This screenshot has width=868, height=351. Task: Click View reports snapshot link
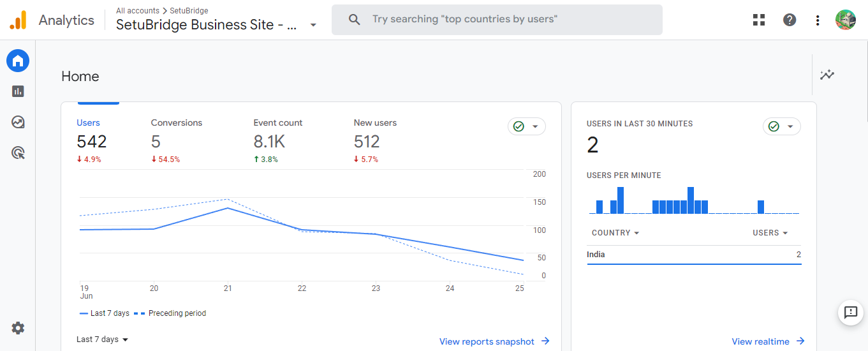pyautogui.click(x=494, y=341)
